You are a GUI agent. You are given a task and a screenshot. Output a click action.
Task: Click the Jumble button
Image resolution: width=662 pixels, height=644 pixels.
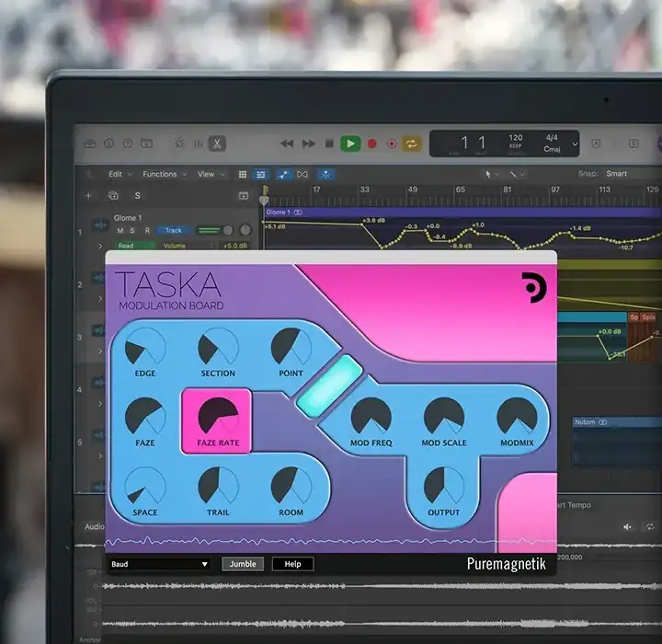[x=243, y=564]
